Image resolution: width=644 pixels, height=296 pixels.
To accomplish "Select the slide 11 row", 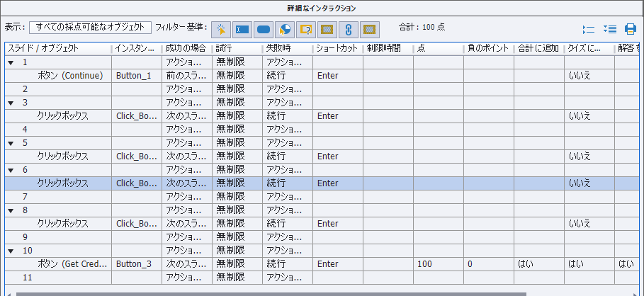I will (322, 278).
